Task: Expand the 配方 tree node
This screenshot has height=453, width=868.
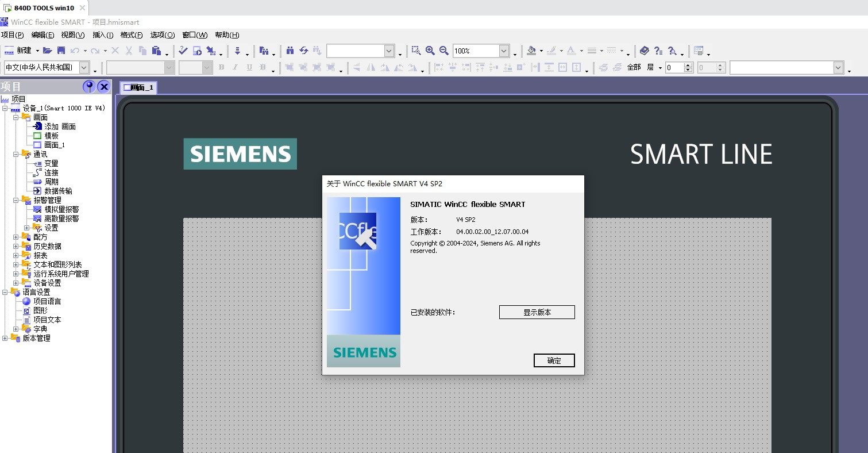Action: [16, 237]
